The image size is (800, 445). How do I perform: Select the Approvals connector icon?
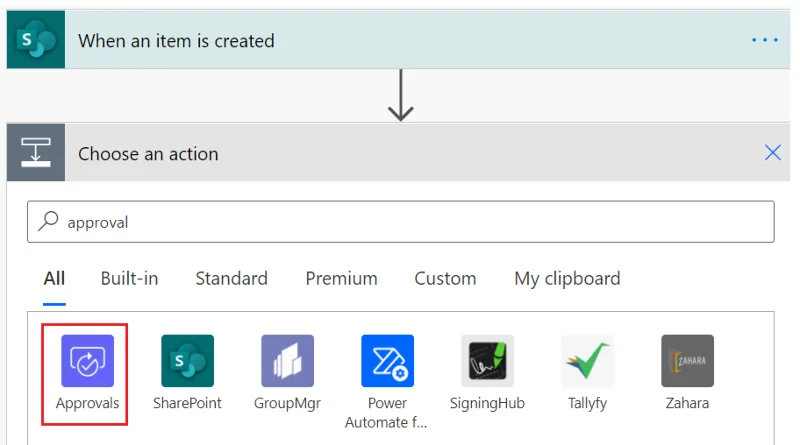[87, 361]
